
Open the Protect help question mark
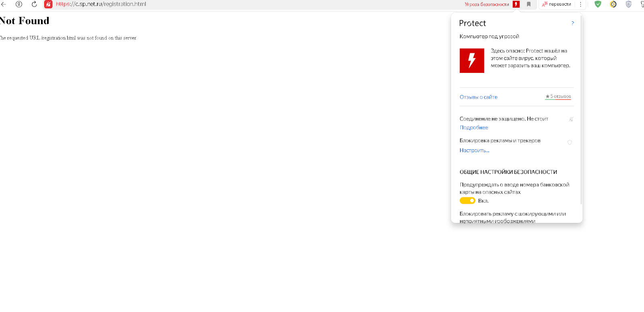573,23
